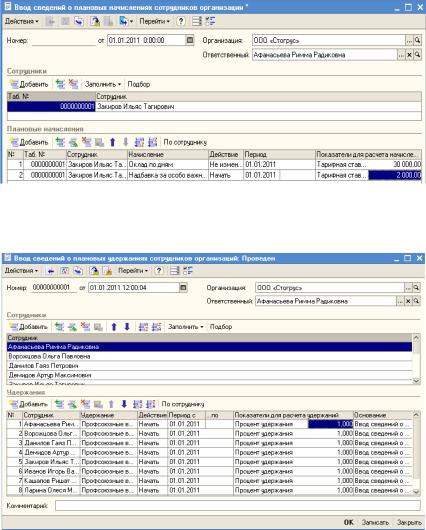Clear Ответственный field in deductions window
Viewport: 426px width, 530px height.
[408, 301]
